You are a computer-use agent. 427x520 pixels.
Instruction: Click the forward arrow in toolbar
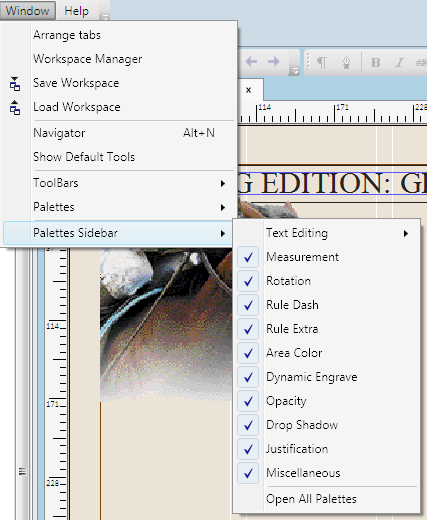[274, 62]
